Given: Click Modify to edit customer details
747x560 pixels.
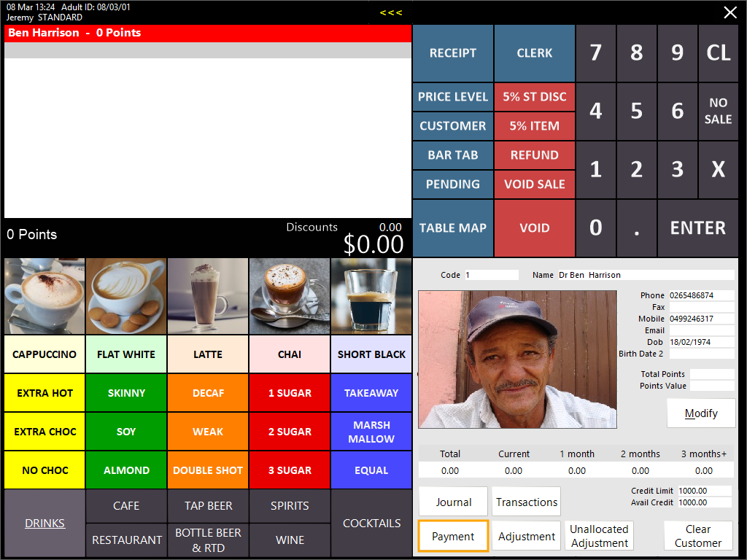Looking at the screenshot, I should pos(700,413).
